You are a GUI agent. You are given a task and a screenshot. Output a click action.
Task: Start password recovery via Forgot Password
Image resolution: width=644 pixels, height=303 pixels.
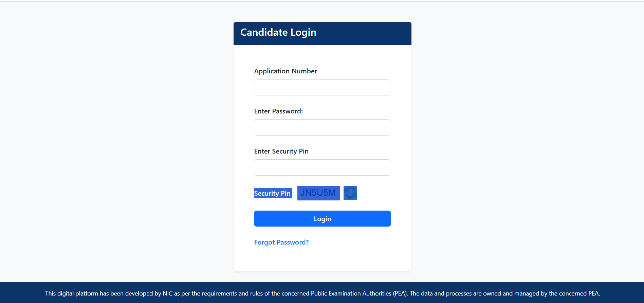281,242
